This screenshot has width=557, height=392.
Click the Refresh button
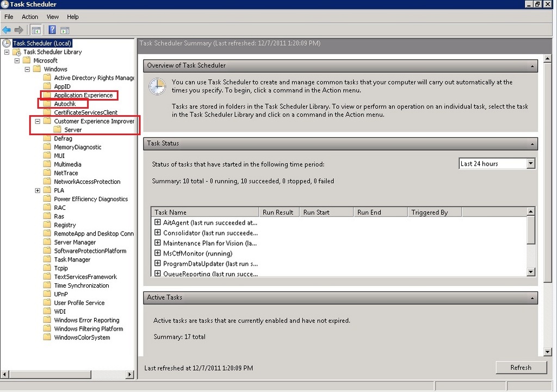(x=521, y=368)
